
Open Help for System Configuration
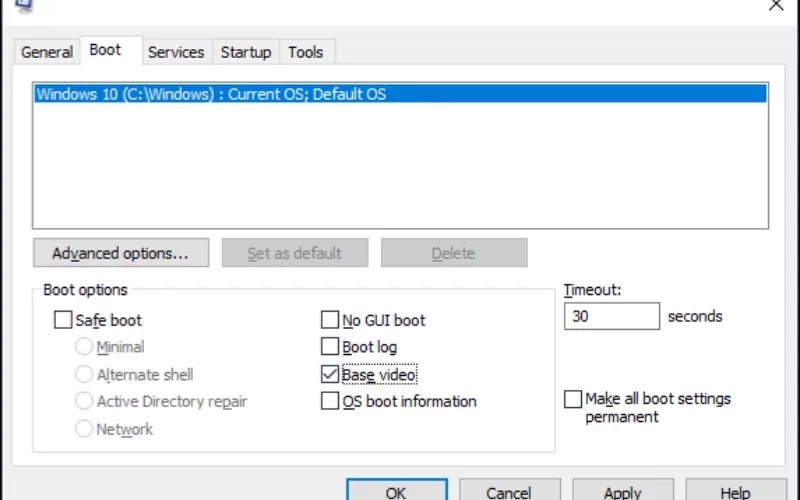pyautogui.click(x=736, y=490)
